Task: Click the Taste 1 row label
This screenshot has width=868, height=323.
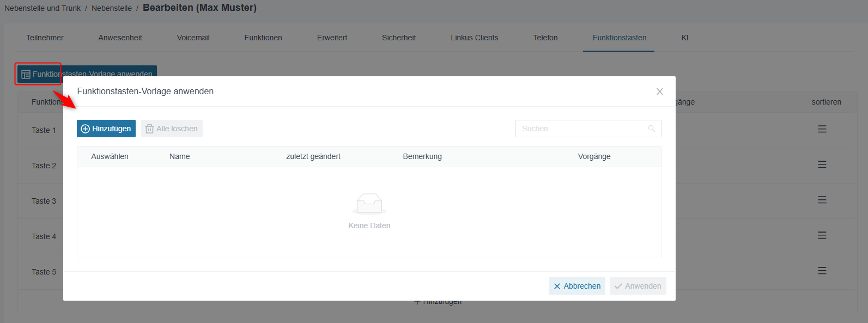Action: (x=44, y=130)
